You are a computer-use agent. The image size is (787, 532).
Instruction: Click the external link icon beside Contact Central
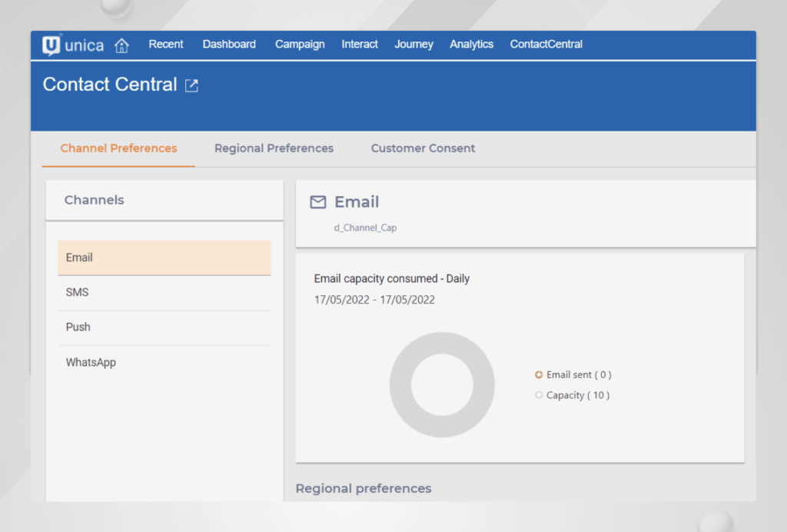point(191,85)
